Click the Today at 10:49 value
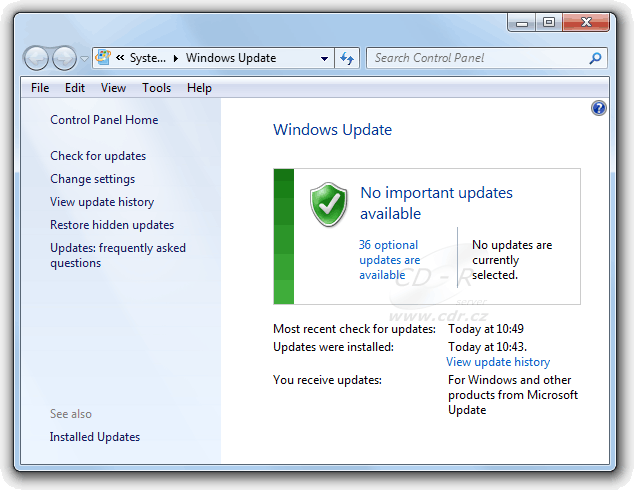 [x=486, y=329]
